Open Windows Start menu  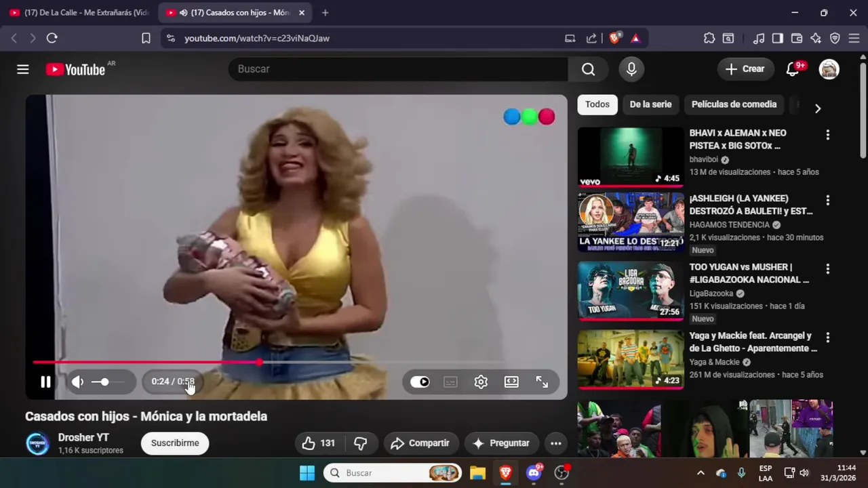(x=307, y=472)
